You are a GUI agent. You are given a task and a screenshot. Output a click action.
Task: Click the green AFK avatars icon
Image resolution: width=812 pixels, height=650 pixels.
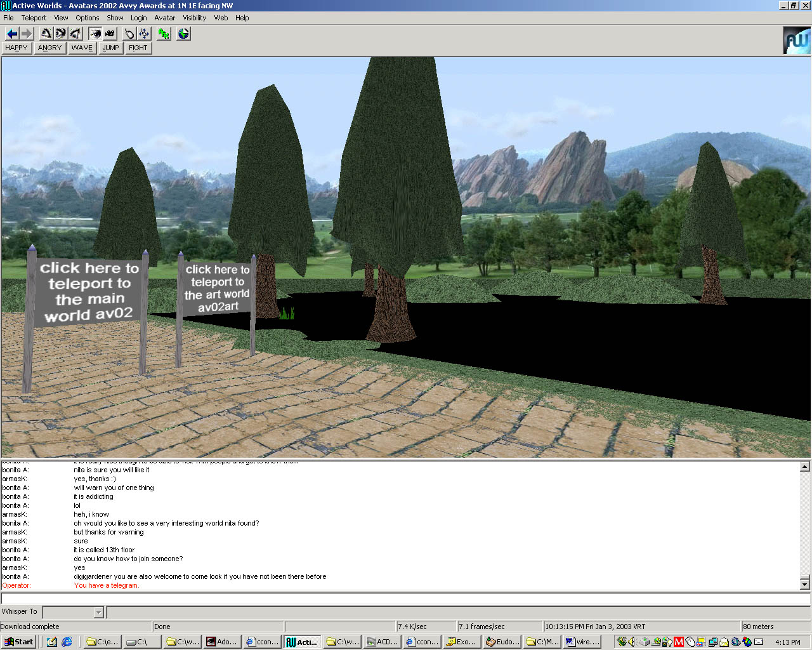164,34
